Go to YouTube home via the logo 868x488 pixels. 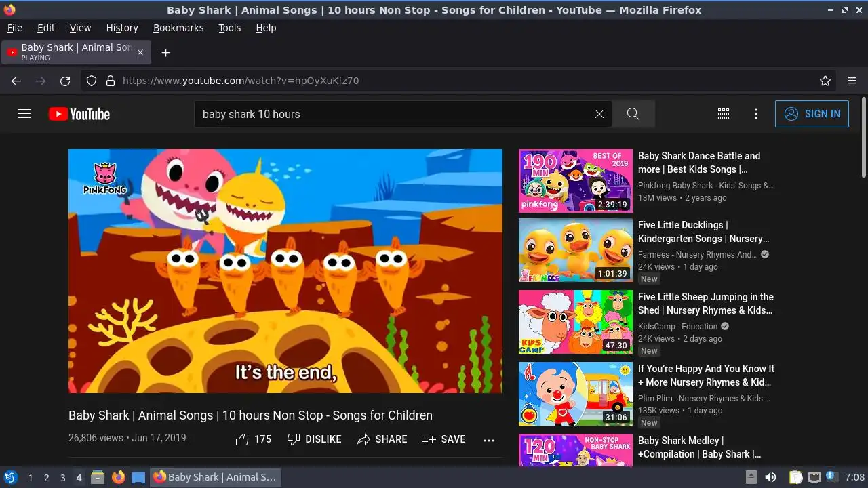point(79,114)
